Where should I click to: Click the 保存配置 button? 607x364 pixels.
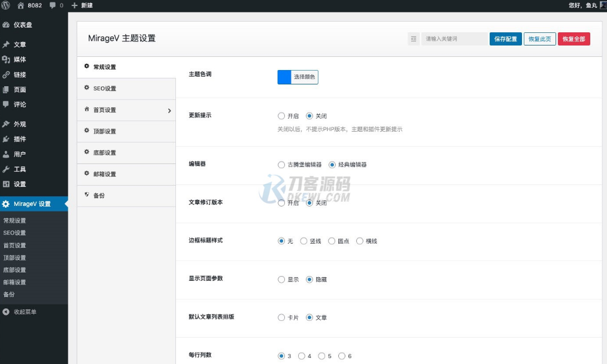tap(506, 39)
